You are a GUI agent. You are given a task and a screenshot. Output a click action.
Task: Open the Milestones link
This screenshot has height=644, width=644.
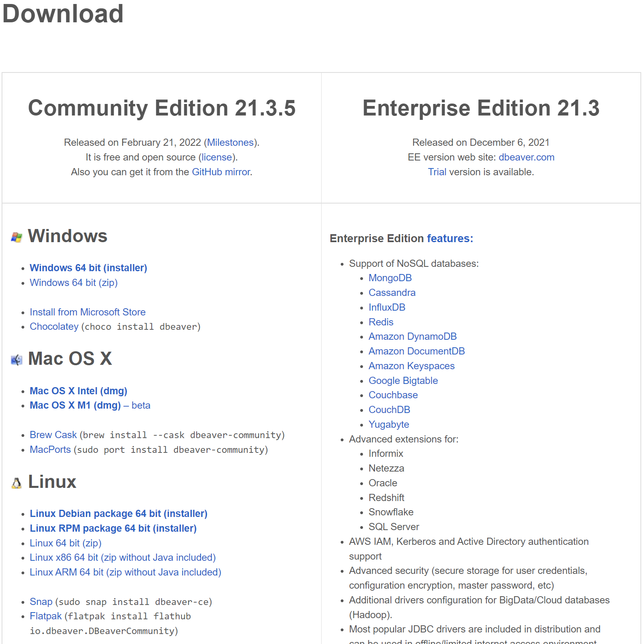tap(230, 143)
